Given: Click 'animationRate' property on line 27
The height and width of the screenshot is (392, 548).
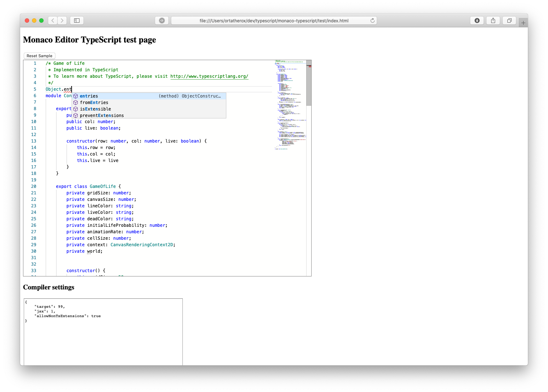Looking at the screenshot, I should (x=104, y=232).
